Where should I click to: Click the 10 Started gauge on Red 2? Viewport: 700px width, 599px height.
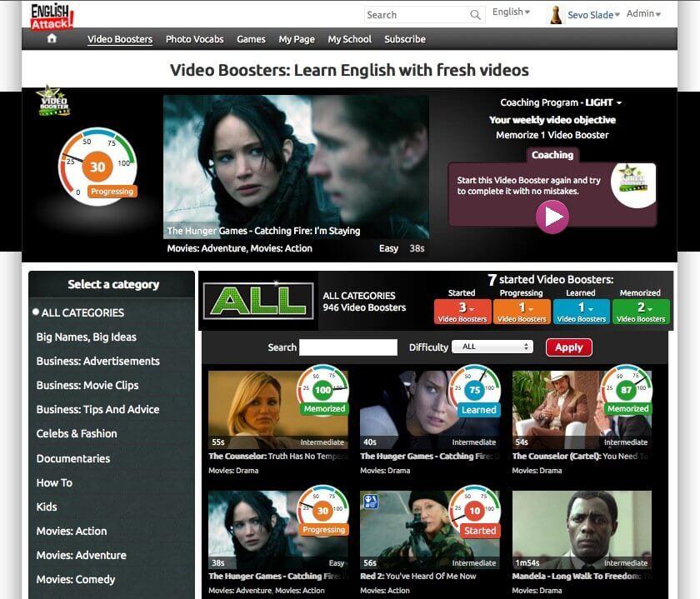coord(475,511)
